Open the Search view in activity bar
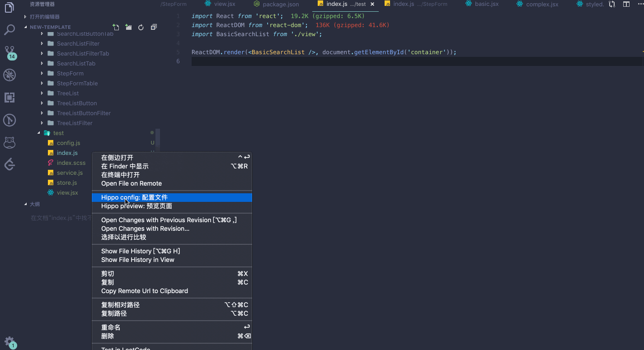This screenshot has width=644, height=350. coord(9,30)
